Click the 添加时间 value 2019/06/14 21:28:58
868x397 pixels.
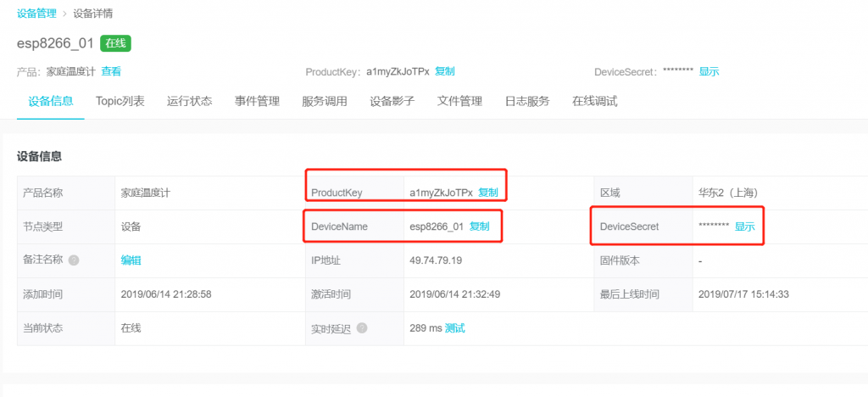point(166,294)
